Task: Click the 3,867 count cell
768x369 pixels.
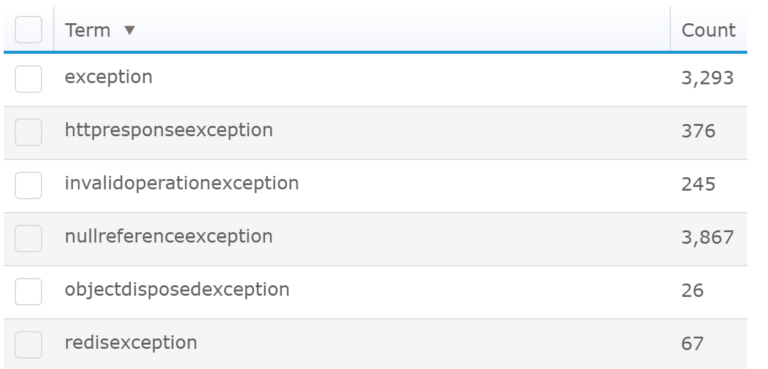Action: 708,238
